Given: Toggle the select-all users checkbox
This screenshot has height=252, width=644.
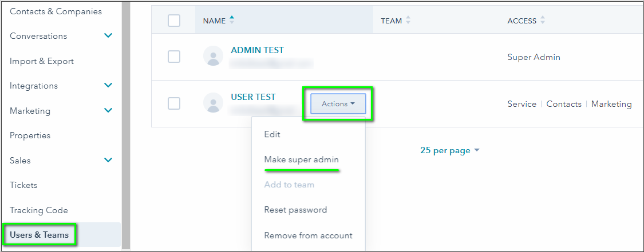Looking at the screenshot, I should click(174, 21).
